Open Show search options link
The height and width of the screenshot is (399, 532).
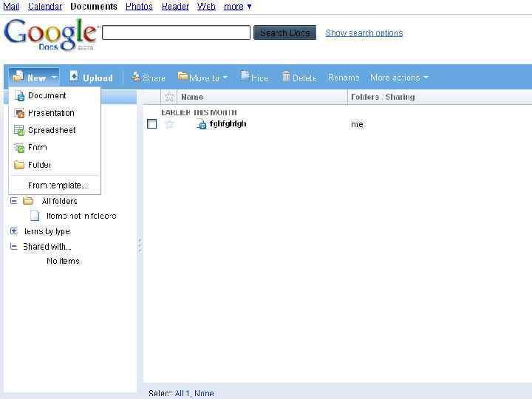(x=364, y=33)
